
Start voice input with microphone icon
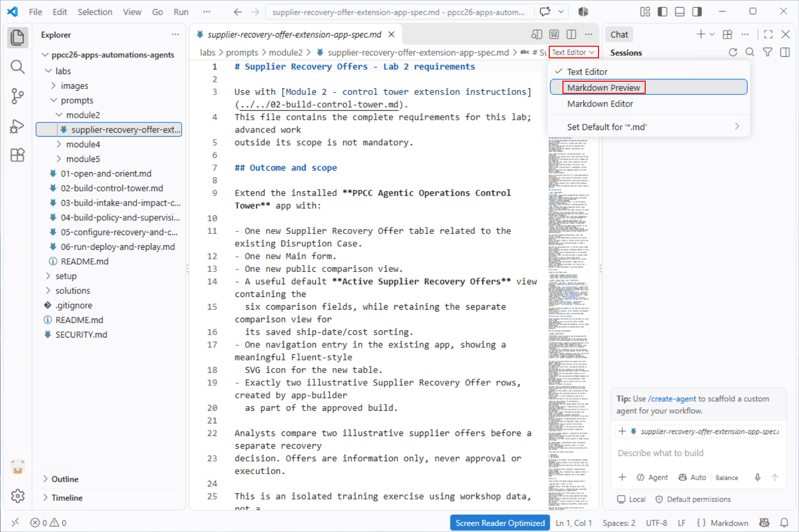pyautogui.click(x=757, y=477)
